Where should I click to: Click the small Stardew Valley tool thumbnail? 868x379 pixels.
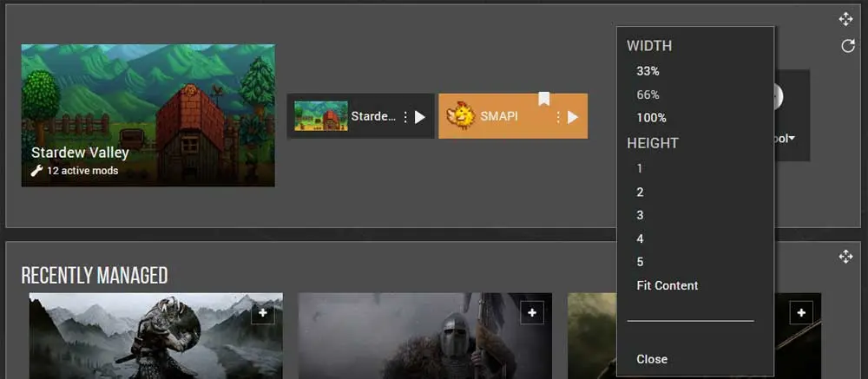pos(321,116)
